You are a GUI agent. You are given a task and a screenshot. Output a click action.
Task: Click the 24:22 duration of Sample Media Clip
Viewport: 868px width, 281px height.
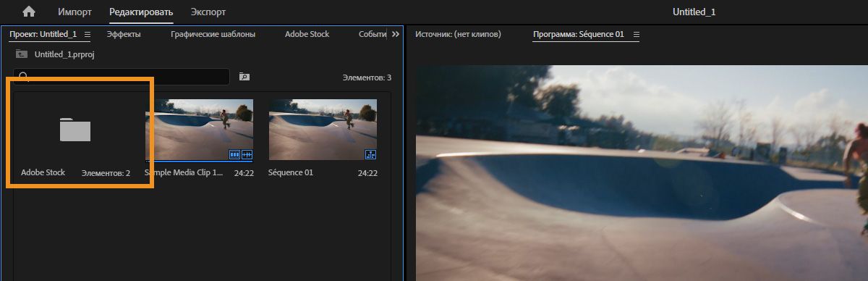(x=244, y=173)
